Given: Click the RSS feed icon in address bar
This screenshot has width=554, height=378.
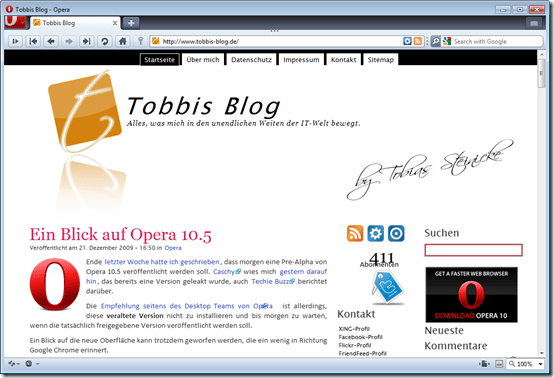Looking at the screenshot, I should 418,41.
